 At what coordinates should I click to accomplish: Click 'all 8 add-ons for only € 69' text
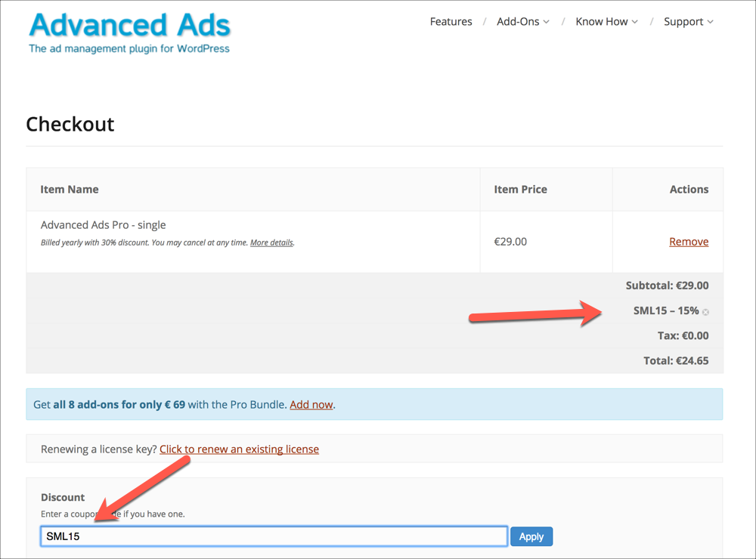click(x=119, y=404)
